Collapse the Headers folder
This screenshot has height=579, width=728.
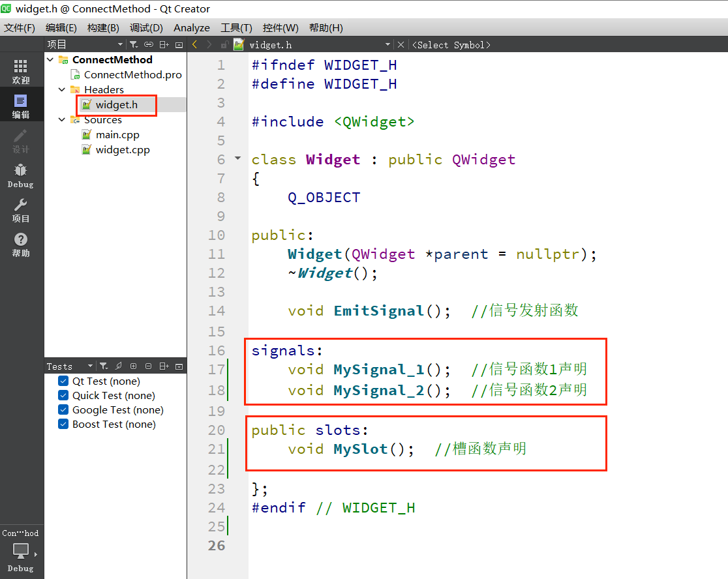click(62, 89)
